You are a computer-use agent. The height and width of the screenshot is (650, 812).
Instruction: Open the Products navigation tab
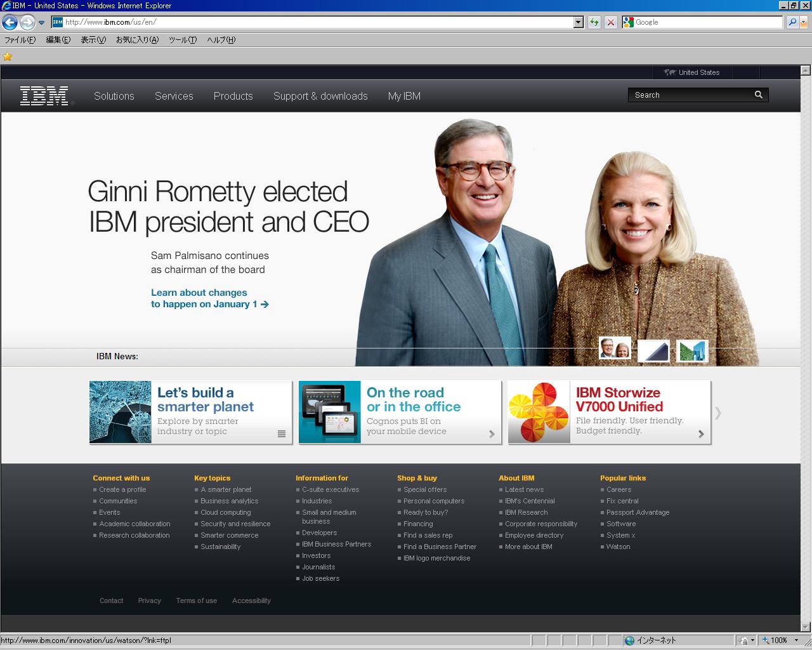click(233, 96)
